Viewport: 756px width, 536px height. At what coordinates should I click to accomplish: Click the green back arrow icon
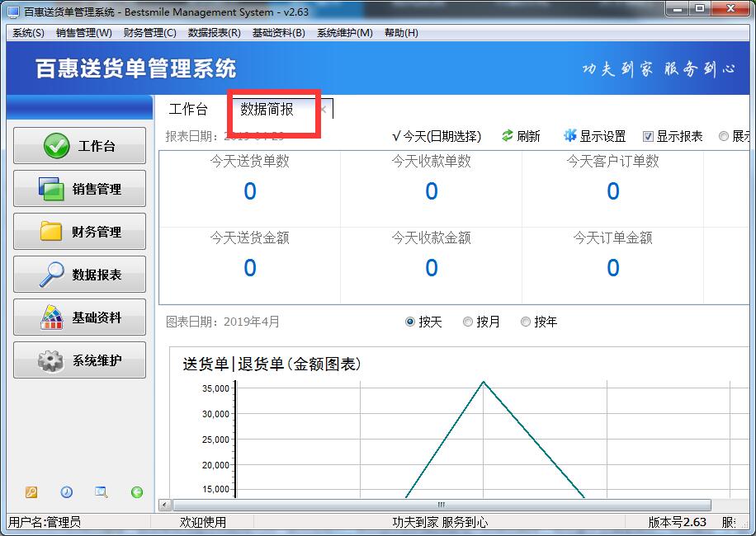[137, 492]
